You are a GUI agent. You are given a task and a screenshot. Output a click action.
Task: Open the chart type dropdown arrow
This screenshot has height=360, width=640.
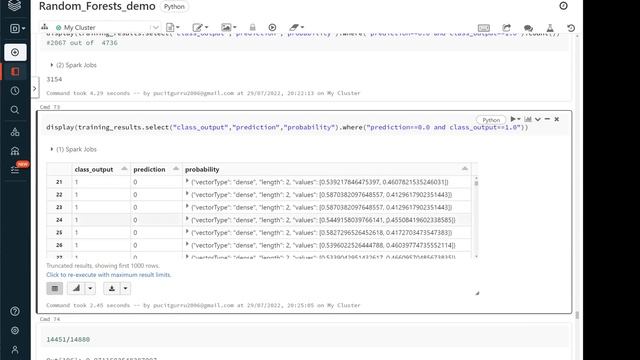tap(90, 289)
